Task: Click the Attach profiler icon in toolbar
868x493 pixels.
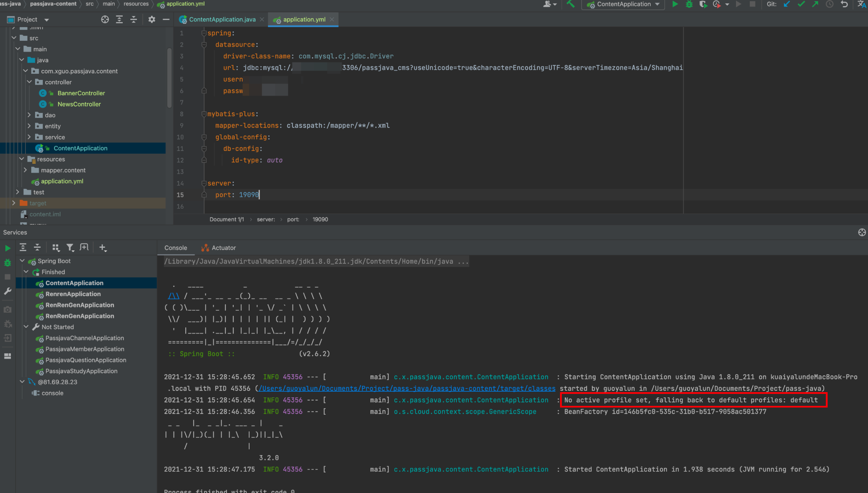Action: coord(715,5)
